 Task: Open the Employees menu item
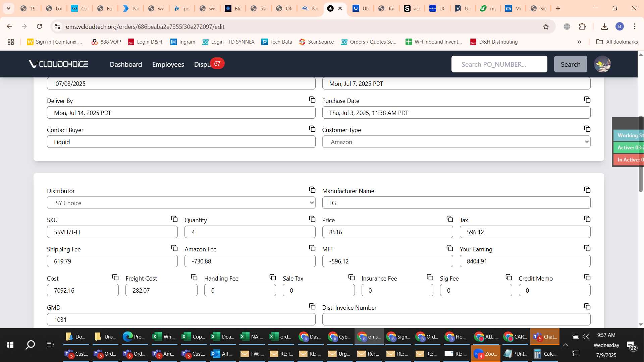168,64
